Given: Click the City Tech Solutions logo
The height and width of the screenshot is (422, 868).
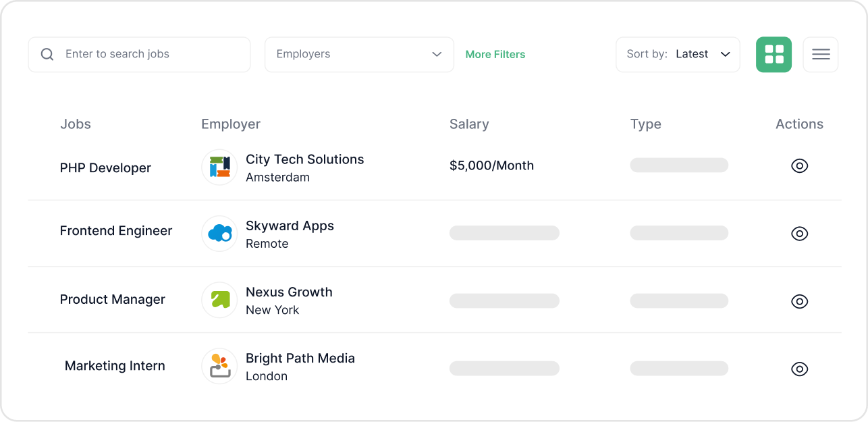Looking at the screenshot, I should pyautogui.click(x=219, y=167).
